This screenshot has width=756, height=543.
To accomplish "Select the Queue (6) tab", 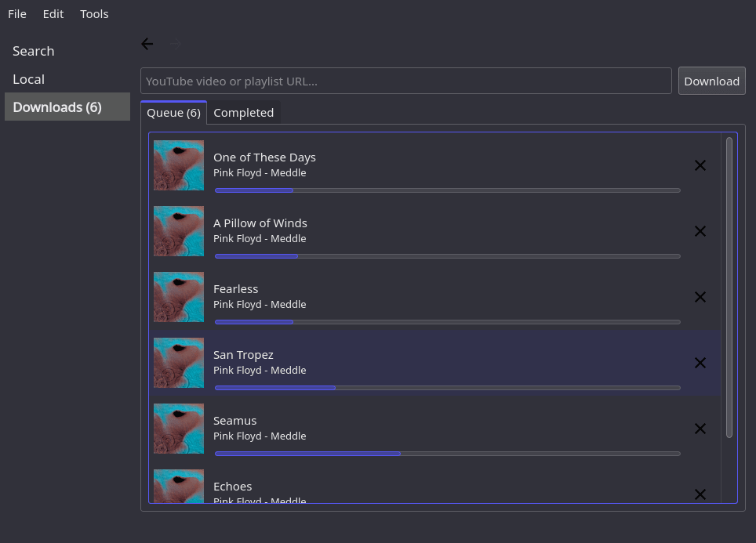I will click(x=173, y=112).
